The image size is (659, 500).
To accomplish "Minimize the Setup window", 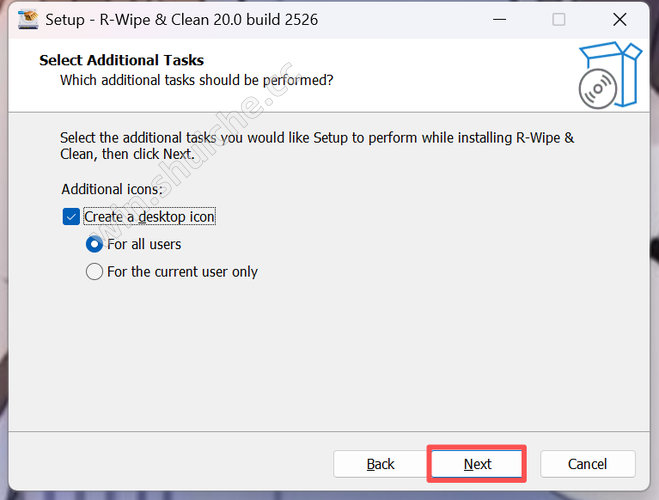I will click(x=497, y=19).
